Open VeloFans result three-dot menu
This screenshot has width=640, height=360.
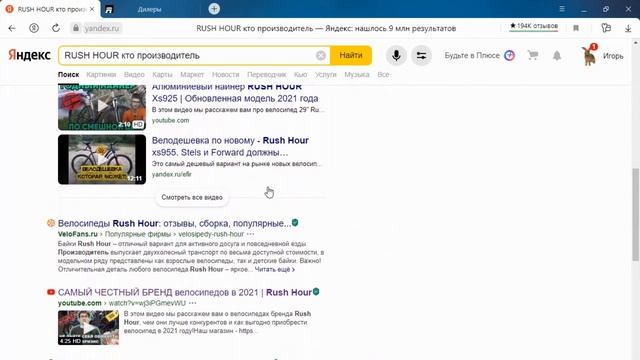pyautogui.click(x=250, y=234)
